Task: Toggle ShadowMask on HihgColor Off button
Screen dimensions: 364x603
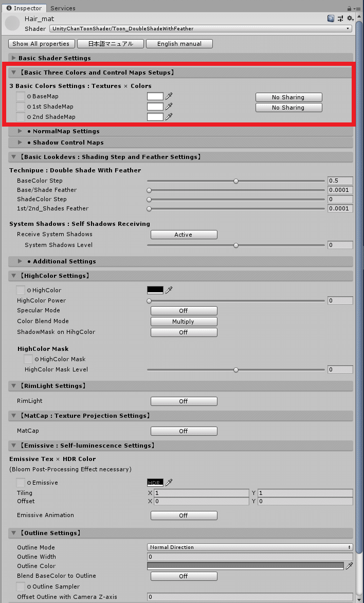Action: pyautogui.click(x=184, y=332)
